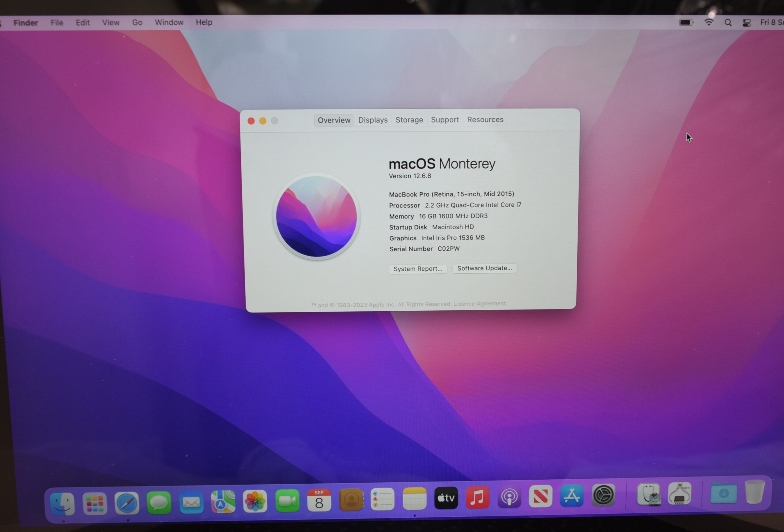Viewport: 784px width, 532px height.
Task: Launch Launchpad from the Dock
Action: tap(95, 504)
